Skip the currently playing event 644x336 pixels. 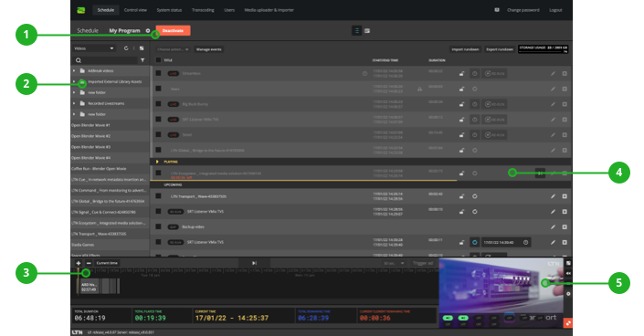541,173
